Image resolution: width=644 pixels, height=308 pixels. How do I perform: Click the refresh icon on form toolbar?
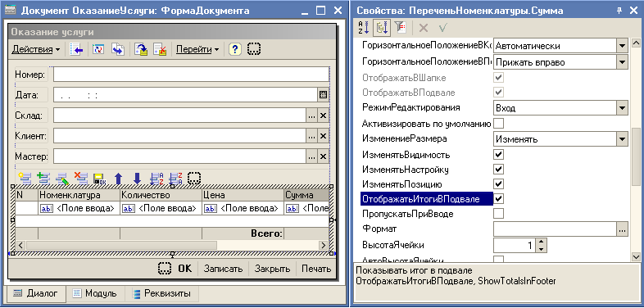[98, 49]
